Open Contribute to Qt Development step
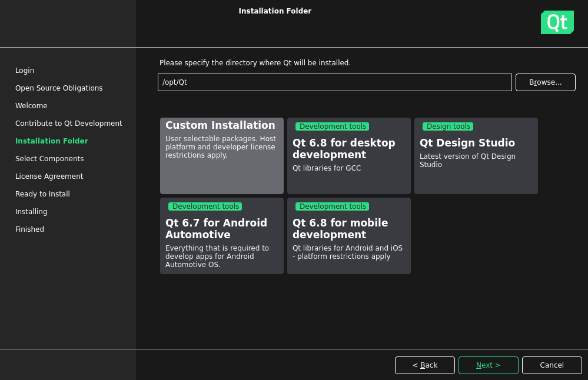 (x=68, y=124)
